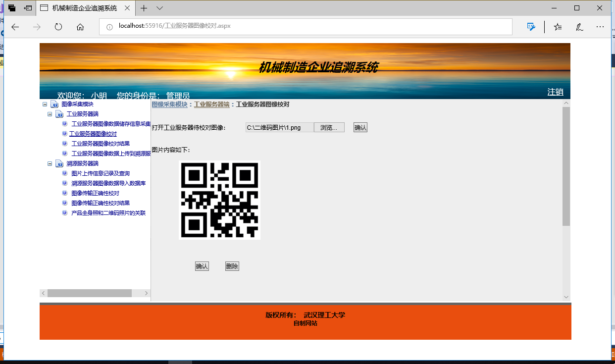The height and width of the screenshot is (364, 615).
Task: Open 产品全身照和二维码照片的关联 page
Action: tap(108, 213)
